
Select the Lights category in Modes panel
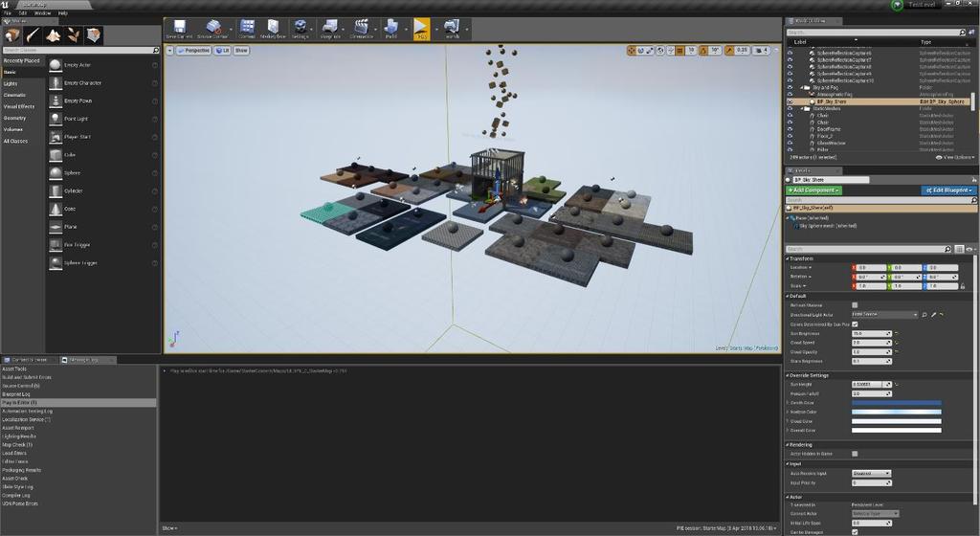[x=11, y=83]
